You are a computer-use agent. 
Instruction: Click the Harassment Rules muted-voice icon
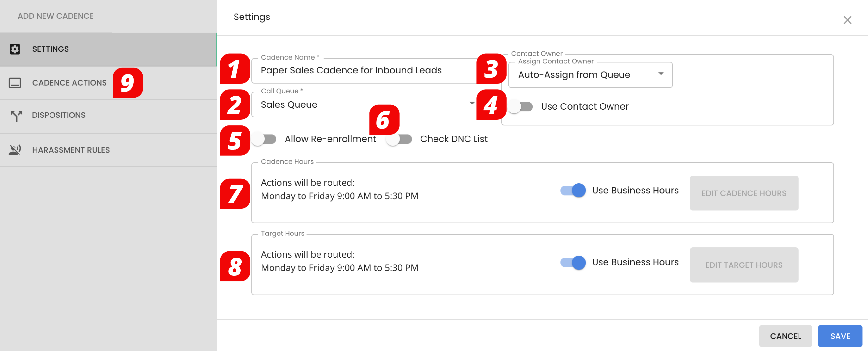pyautogui.click(x=15, y=150)
